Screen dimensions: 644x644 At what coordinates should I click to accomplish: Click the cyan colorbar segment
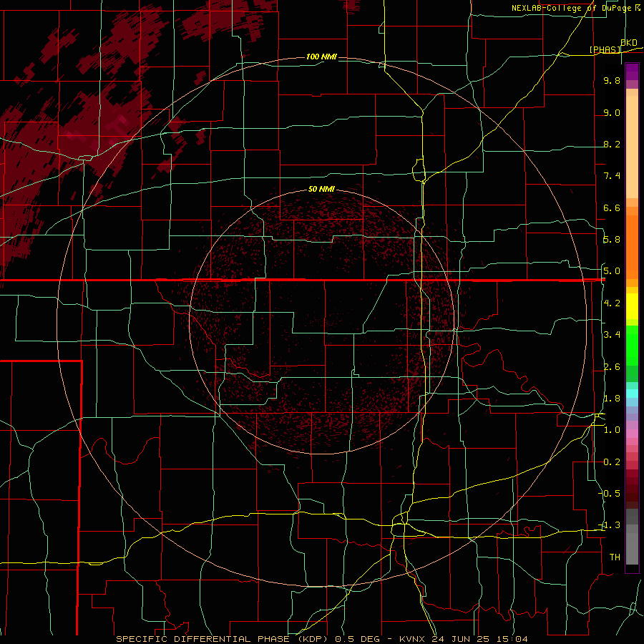(x=632, y=394)
